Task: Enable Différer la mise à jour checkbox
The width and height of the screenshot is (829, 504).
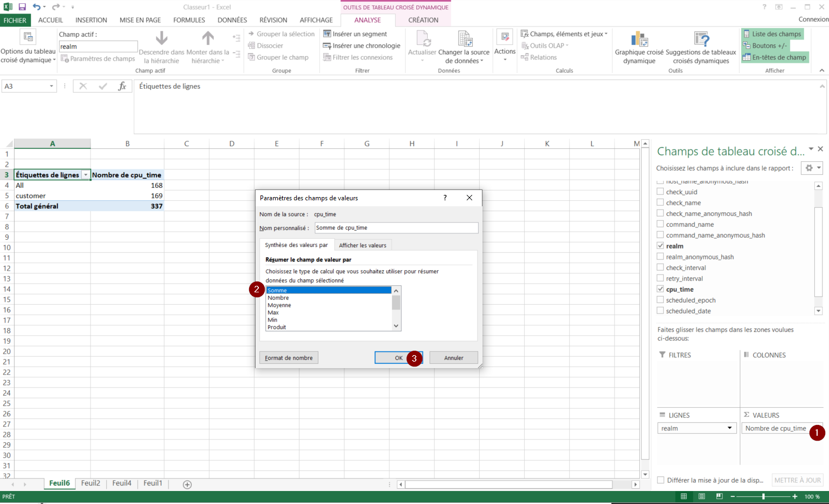Action: (661, 480)
